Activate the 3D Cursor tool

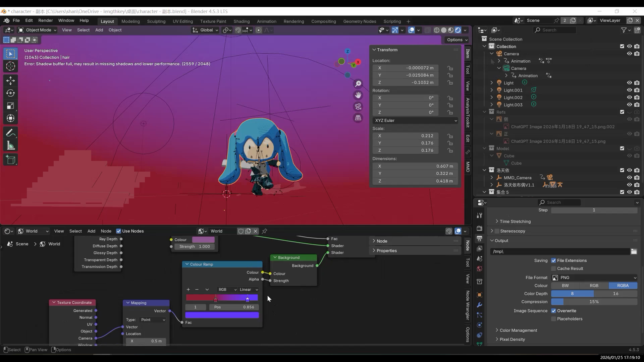click(x=10, y=66)
